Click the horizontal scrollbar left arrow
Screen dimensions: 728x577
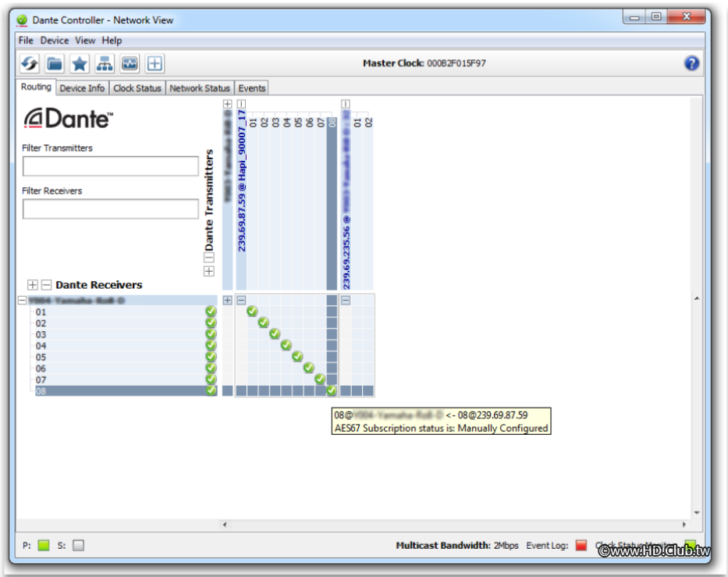point(225,525)
